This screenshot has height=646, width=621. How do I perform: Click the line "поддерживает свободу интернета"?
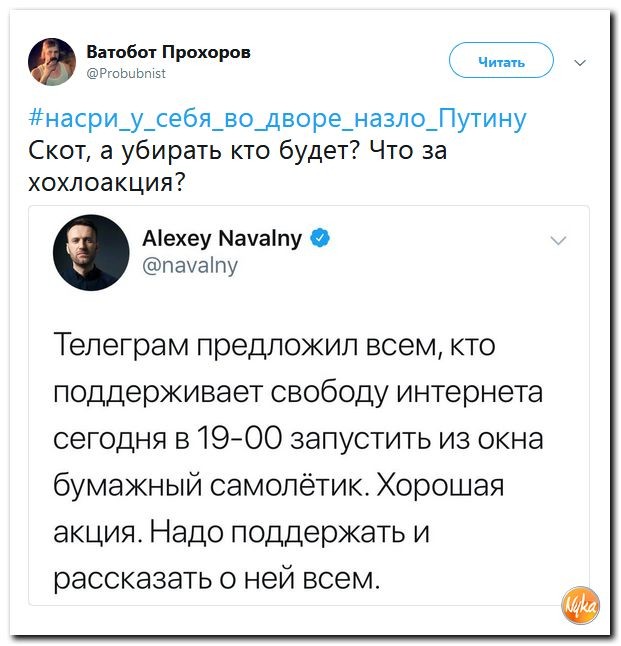point(297,393)
